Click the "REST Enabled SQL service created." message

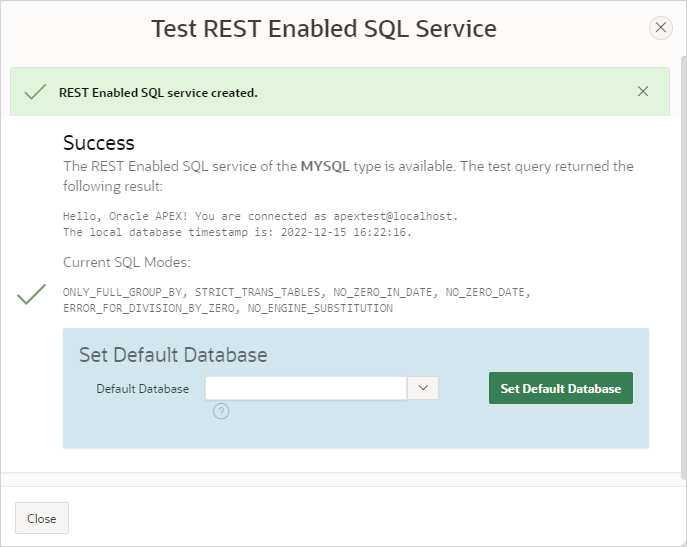(158, 92)
